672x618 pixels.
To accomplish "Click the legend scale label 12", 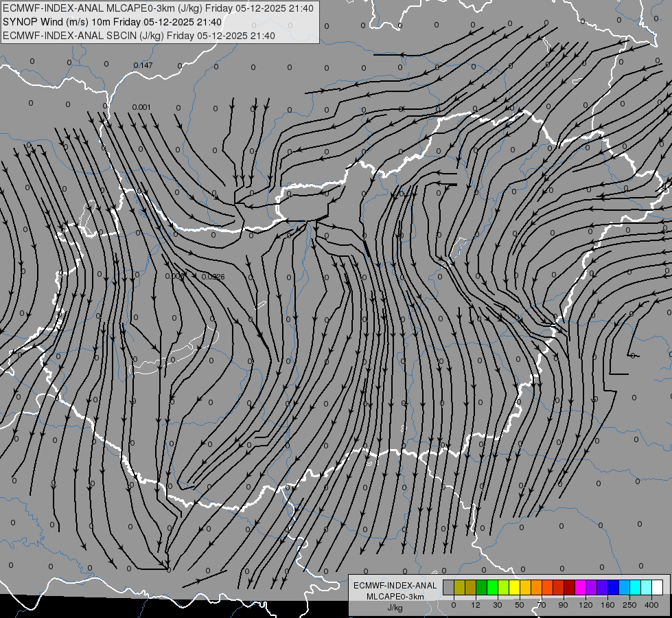I will tap(475, 605).
